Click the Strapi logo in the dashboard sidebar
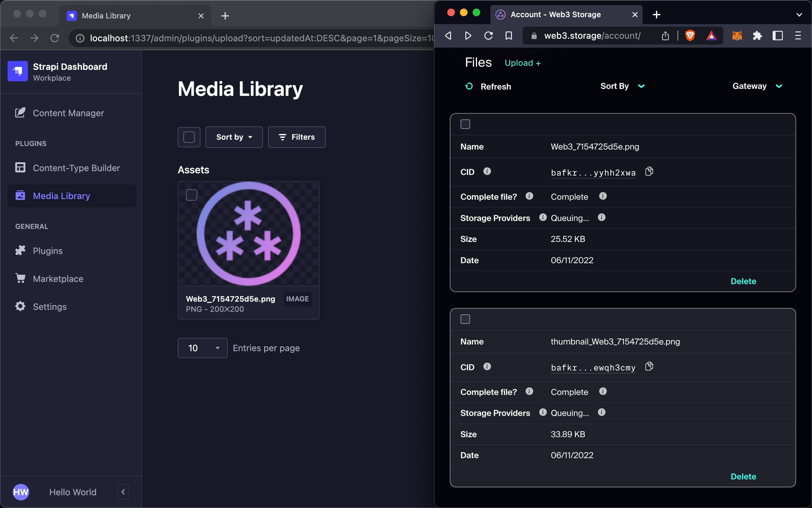Screen dimensions: 812x508 click(18, 71)
